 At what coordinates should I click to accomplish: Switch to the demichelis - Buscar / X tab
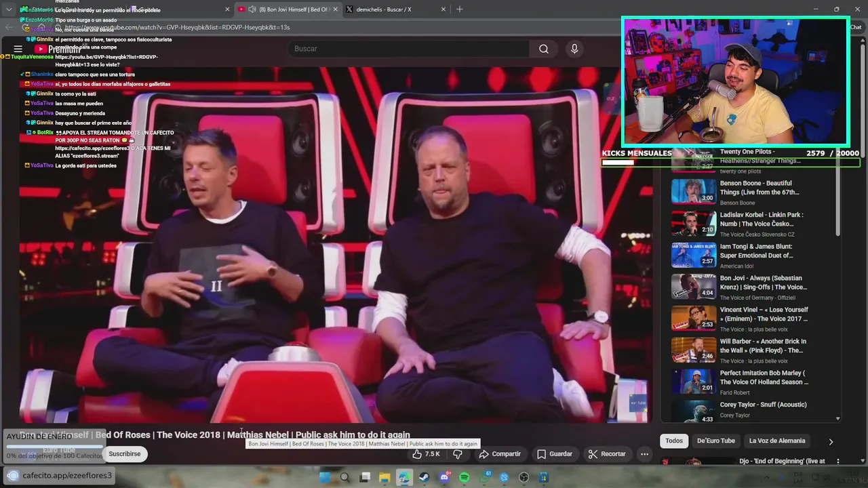[x=395, y=9]
